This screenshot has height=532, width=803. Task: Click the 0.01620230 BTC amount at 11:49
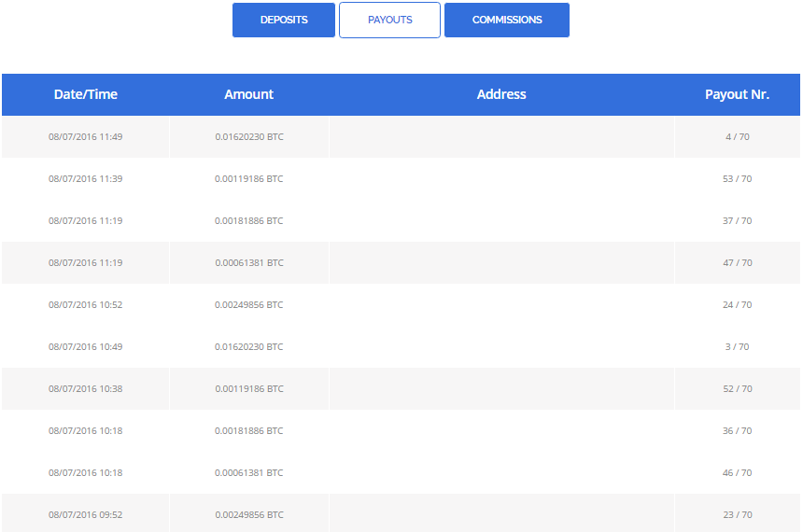point(249,136)
